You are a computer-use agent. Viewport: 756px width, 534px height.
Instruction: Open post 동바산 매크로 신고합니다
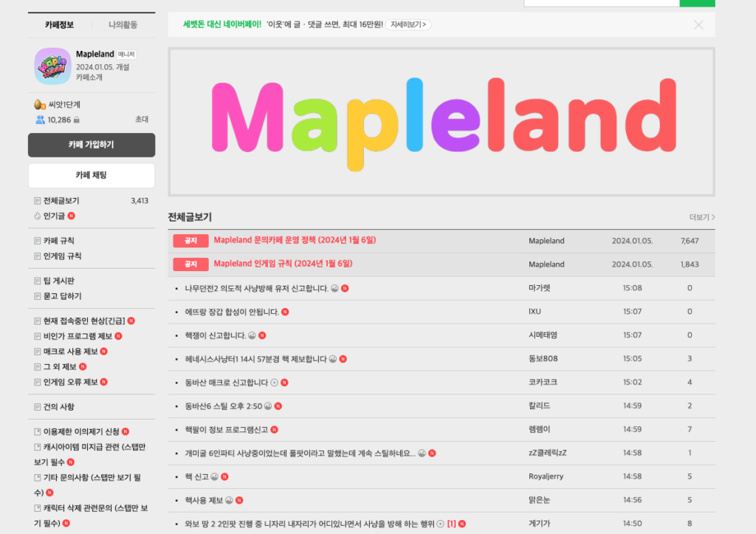pos(227,383)
